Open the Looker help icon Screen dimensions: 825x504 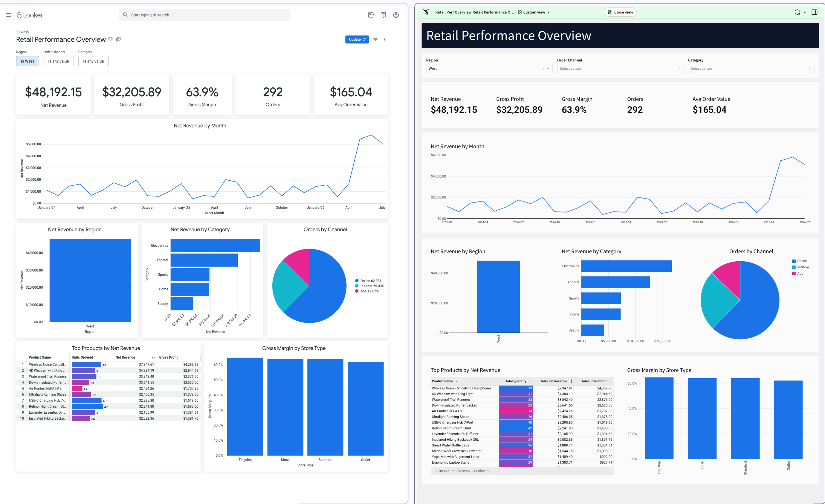click(x=383, y=15)
